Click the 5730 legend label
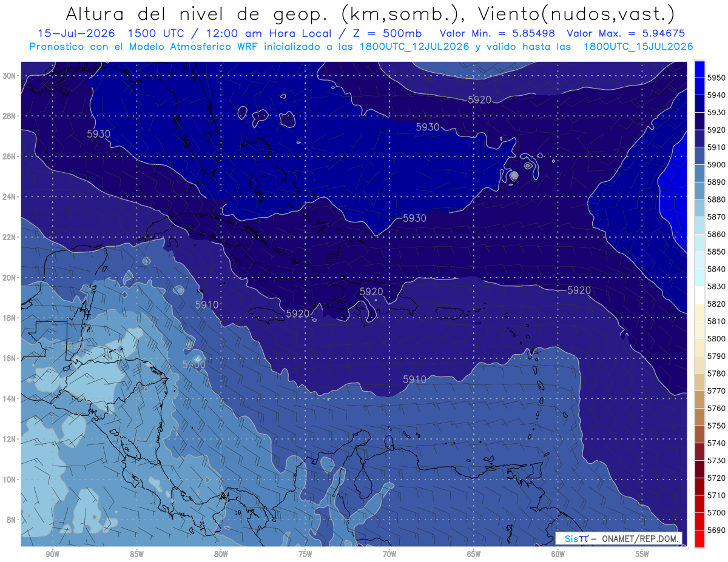Screen dimensions: 728x562 click(717, 460)
